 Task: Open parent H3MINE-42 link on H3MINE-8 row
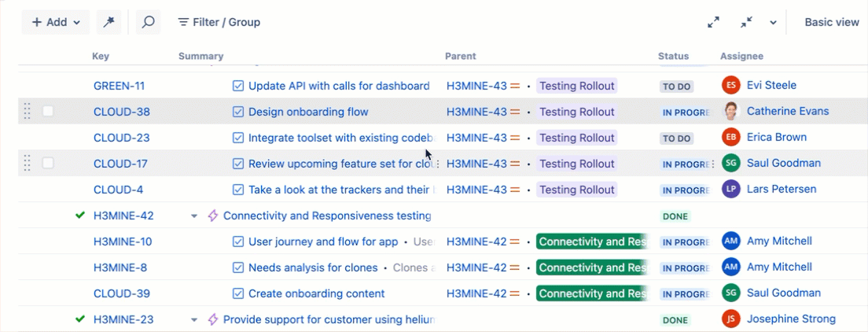tap(476, 267)
